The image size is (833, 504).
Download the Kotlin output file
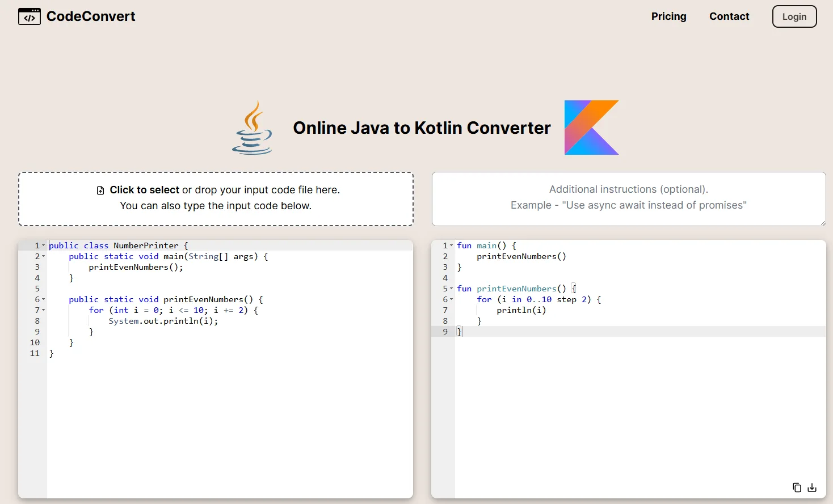(x=812, y=488)
